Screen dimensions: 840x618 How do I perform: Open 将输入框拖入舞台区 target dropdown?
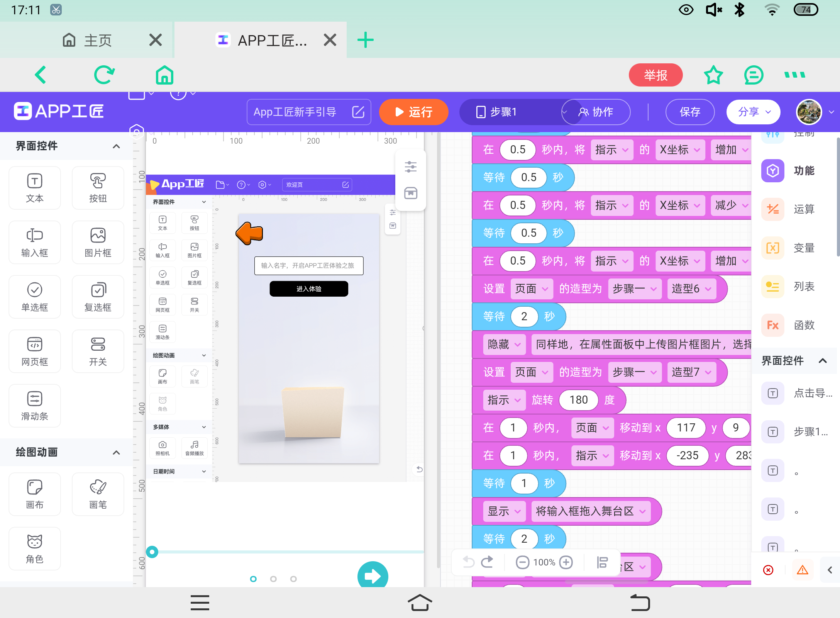click(591, 511)
